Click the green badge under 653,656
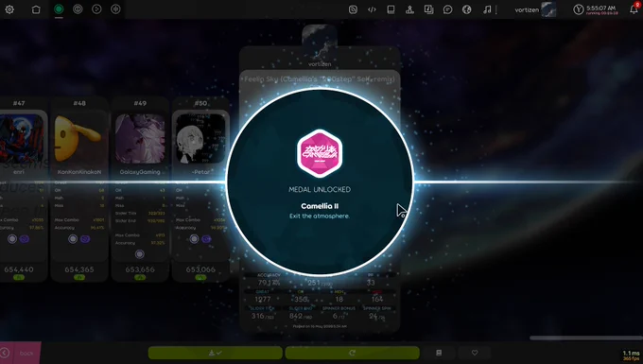This screenshot has height=364, width=643. coord(140,278)
